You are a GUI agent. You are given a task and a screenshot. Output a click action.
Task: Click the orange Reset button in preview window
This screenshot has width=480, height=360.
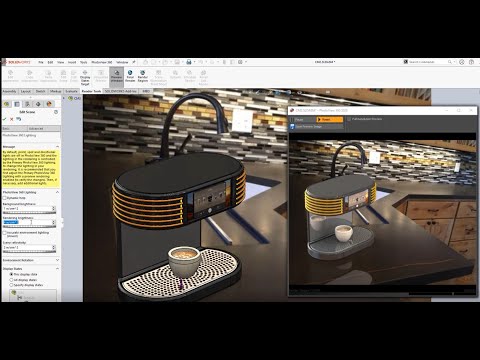coord(329,119)
